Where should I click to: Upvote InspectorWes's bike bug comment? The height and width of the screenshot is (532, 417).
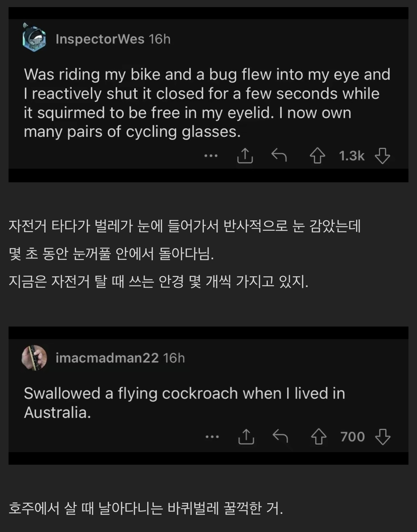[317, 156]
